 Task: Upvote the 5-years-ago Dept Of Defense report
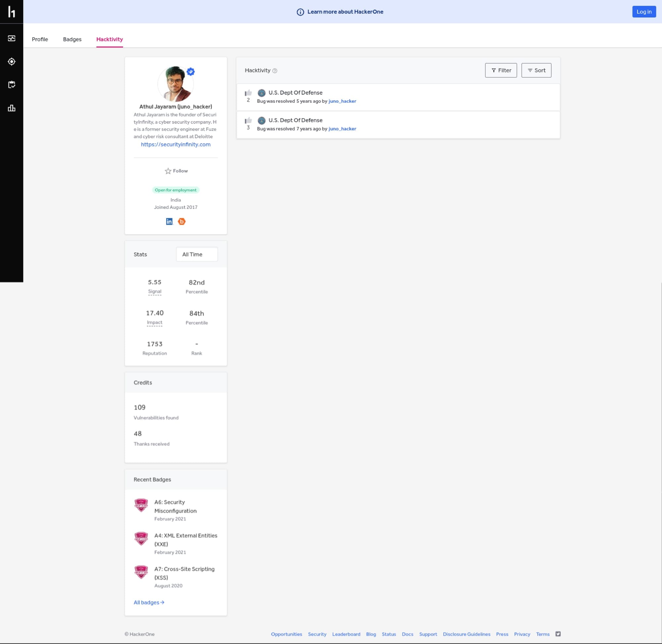pyautogui.click(x=248, y=93)
